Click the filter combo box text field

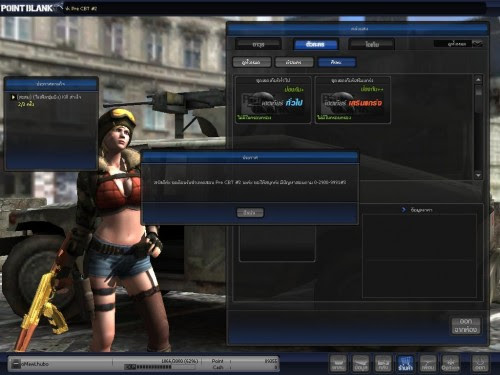pos(453,44)
